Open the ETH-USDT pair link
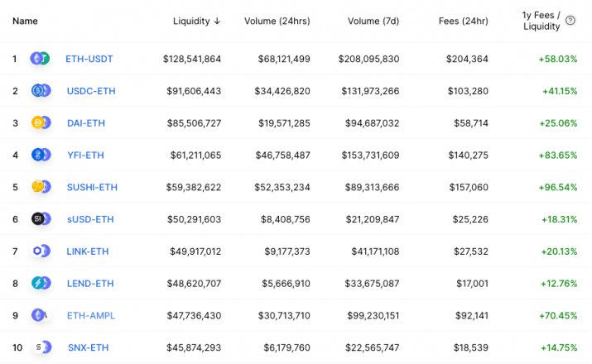The height and width of the screenshot is (364, 592). (89, 59)
